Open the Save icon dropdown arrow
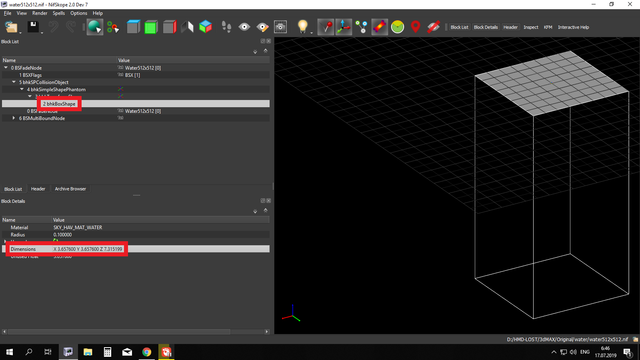 [42, 33]
